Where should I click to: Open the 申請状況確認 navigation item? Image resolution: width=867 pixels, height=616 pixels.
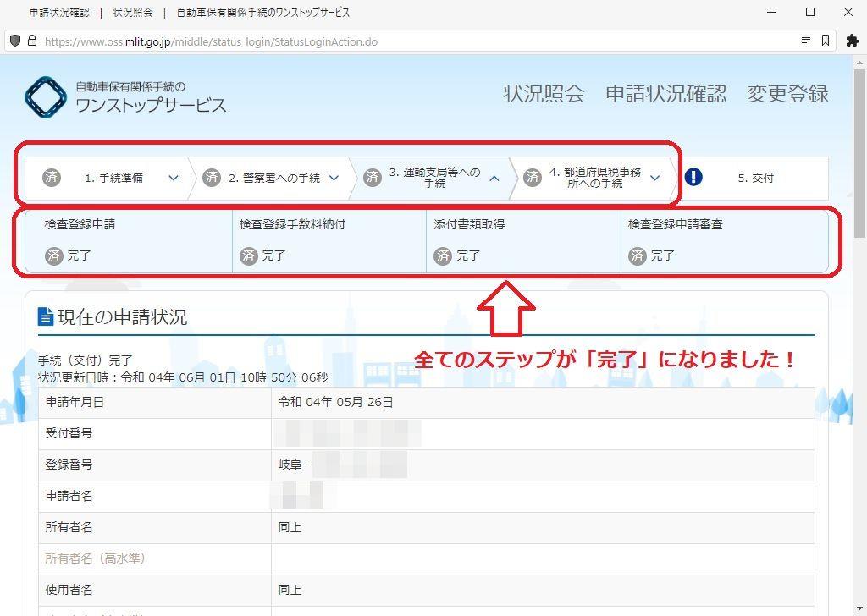(x=665, y=94)
